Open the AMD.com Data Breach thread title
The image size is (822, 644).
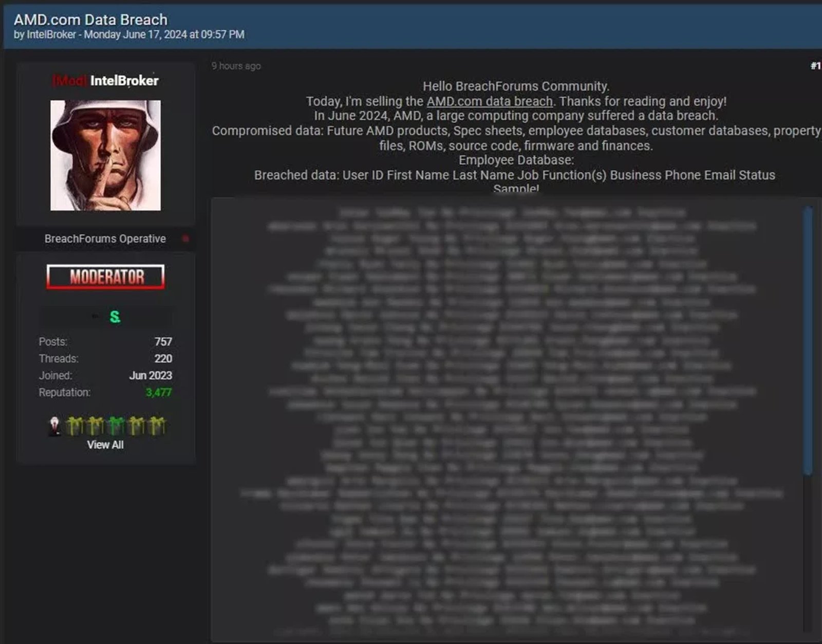point(90,19)
